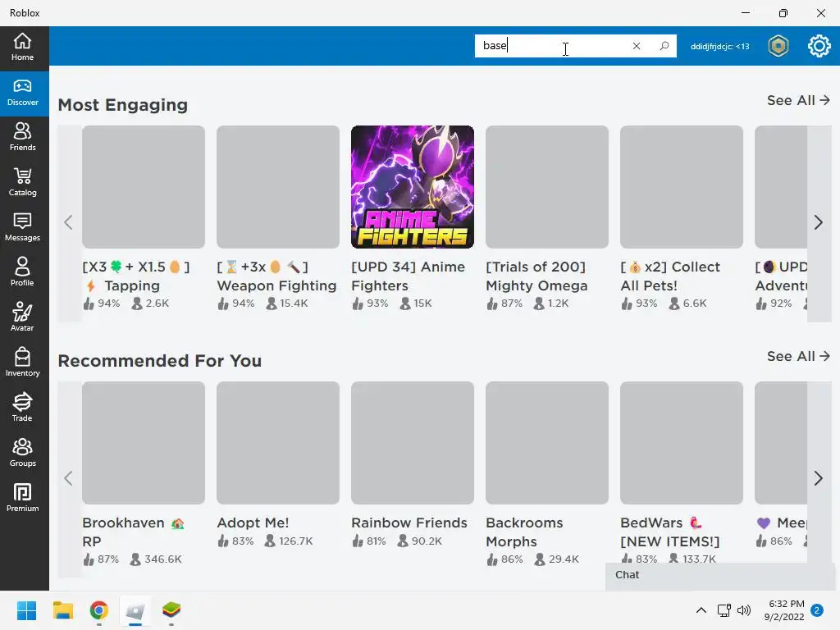Advance Recommended For You carousel right

click(819, 478)
